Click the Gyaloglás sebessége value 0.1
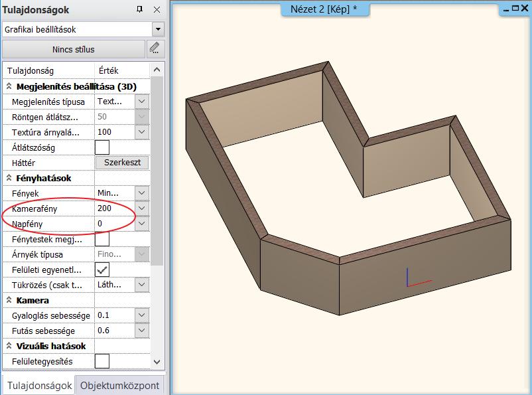Viewport: 532px width, 395px height. 115,315
